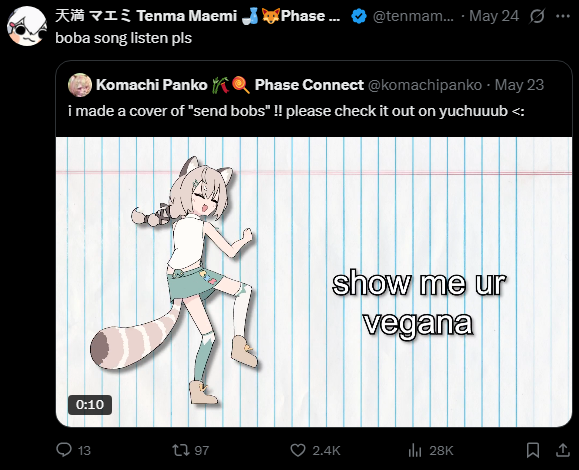The width and height of the screenshot is (579, 470).
Task: Open quoted tweet text about send bobs
Action: point(296,111)
